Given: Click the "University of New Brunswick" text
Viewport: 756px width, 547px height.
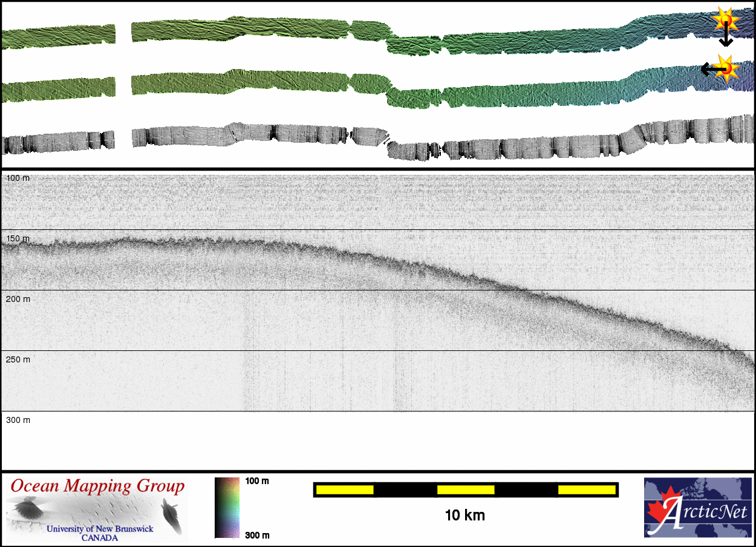Looking at the screenshot, I should click(100, 529).
